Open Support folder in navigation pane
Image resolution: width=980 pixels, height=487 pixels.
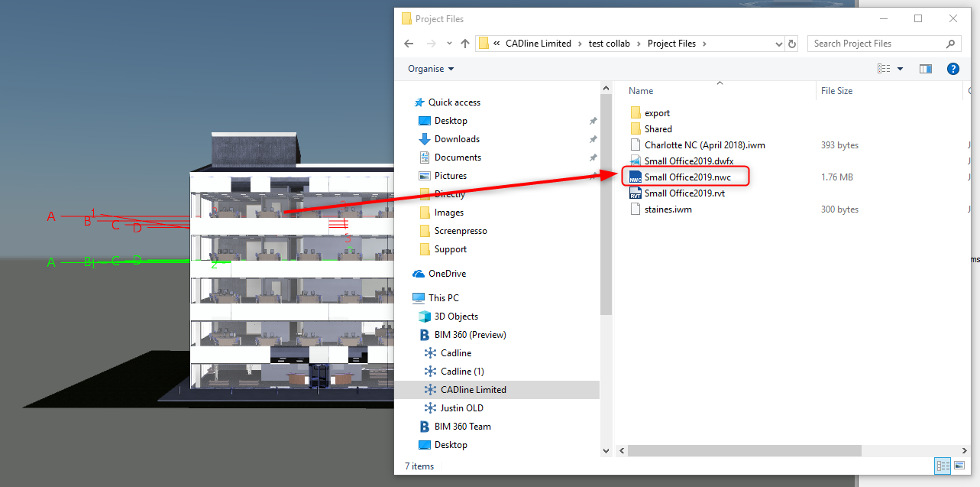[450, 249]
